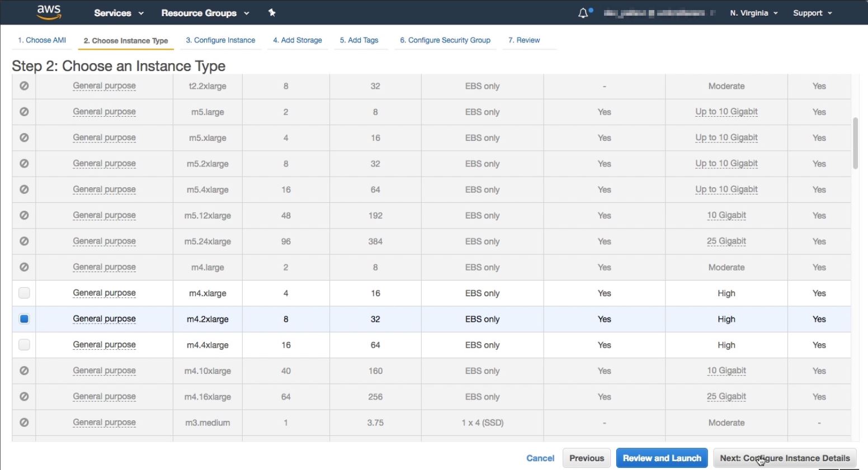The height and width of the screenshot is (470, 868).
Task: Select the m4.4xlarge instance checkbox
Action: coord(24,345)
